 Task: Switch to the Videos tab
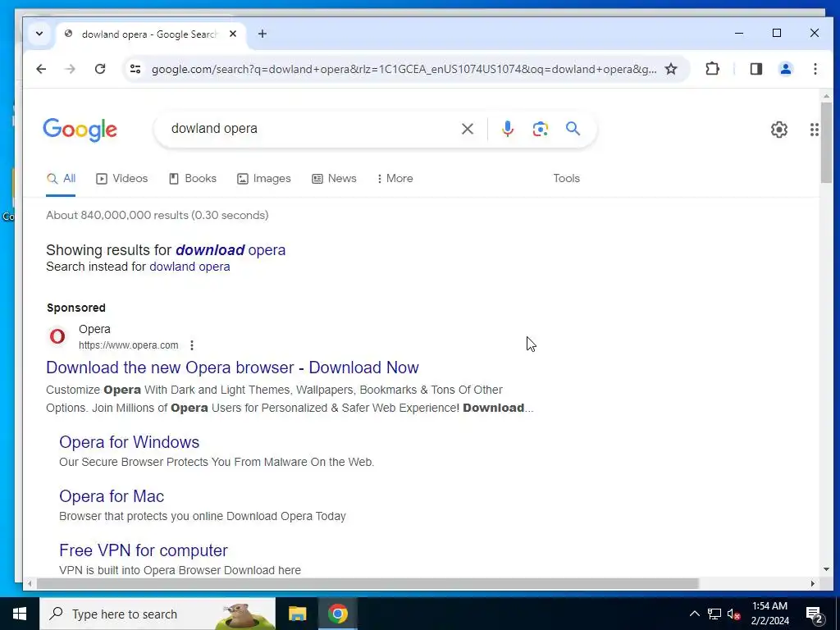(121, 178)
